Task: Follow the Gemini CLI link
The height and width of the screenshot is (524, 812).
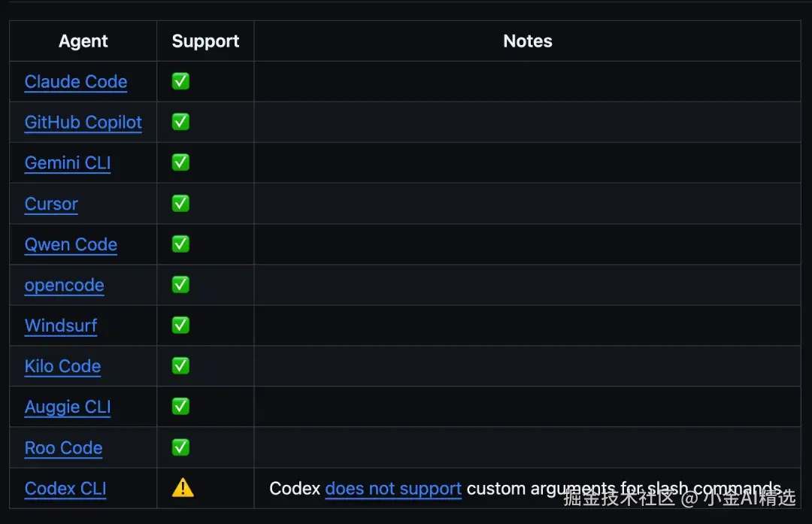Action: pyautogui.click(x=68, y=163)
